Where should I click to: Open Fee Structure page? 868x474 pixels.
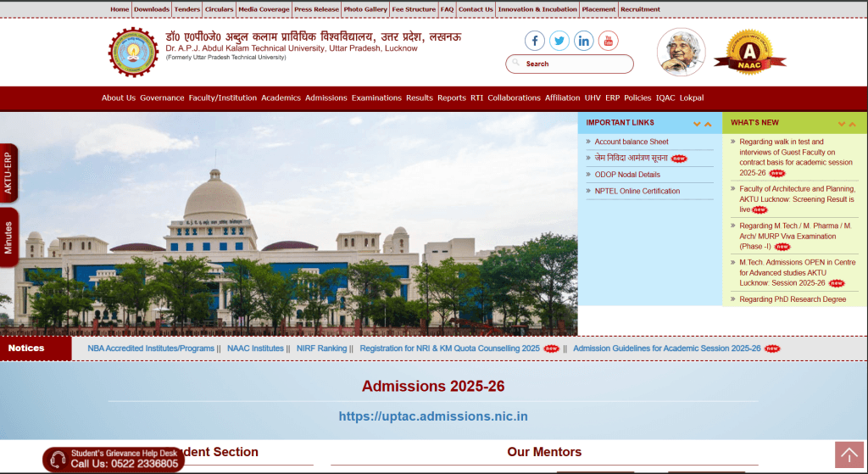coord(414,9)
